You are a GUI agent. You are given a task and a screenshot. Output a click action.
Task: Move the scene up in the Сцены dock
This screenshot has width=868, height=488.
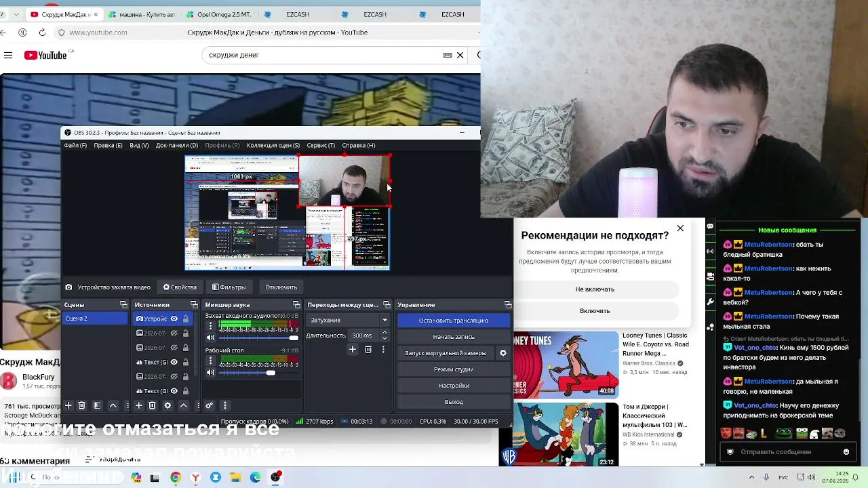click(113, 405)
